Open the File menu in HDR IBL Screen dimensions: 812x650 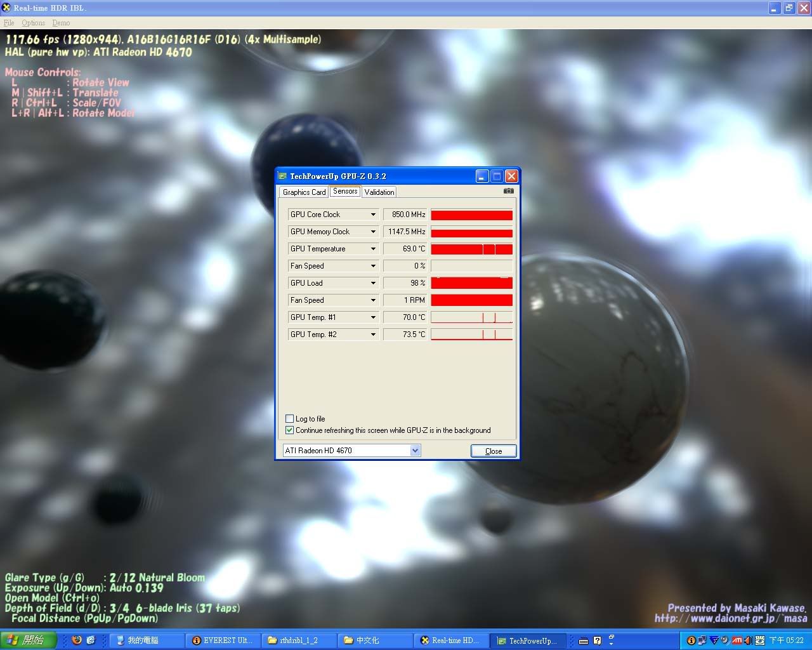tap(9, 23)
